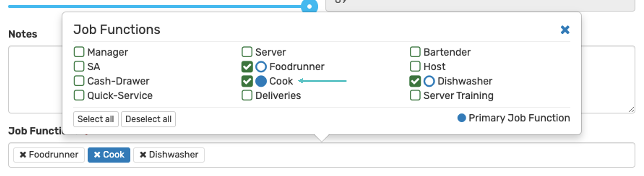Click the Select all button
644x176 pixels.
point(96,119)
